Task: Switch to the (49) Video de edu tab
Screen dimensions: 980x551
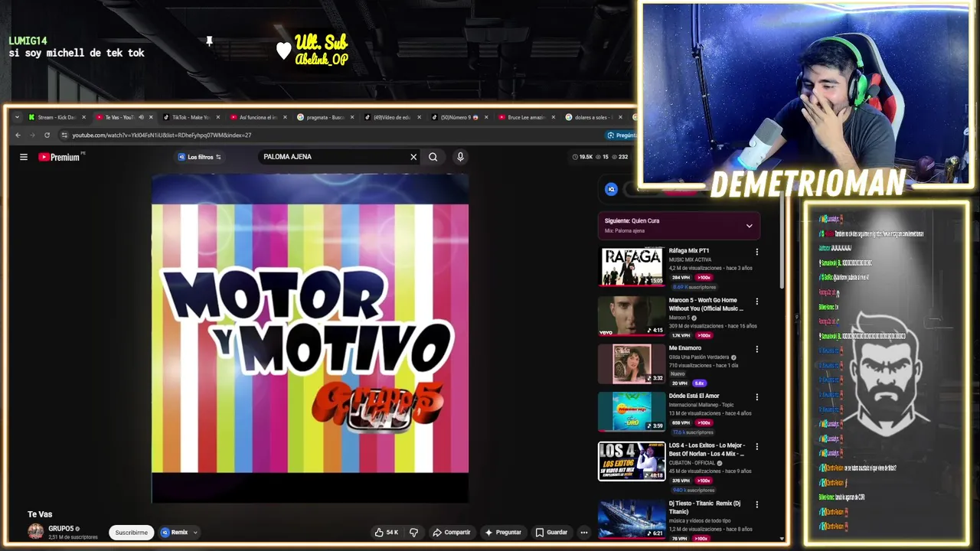Action: tap(392, 117)
